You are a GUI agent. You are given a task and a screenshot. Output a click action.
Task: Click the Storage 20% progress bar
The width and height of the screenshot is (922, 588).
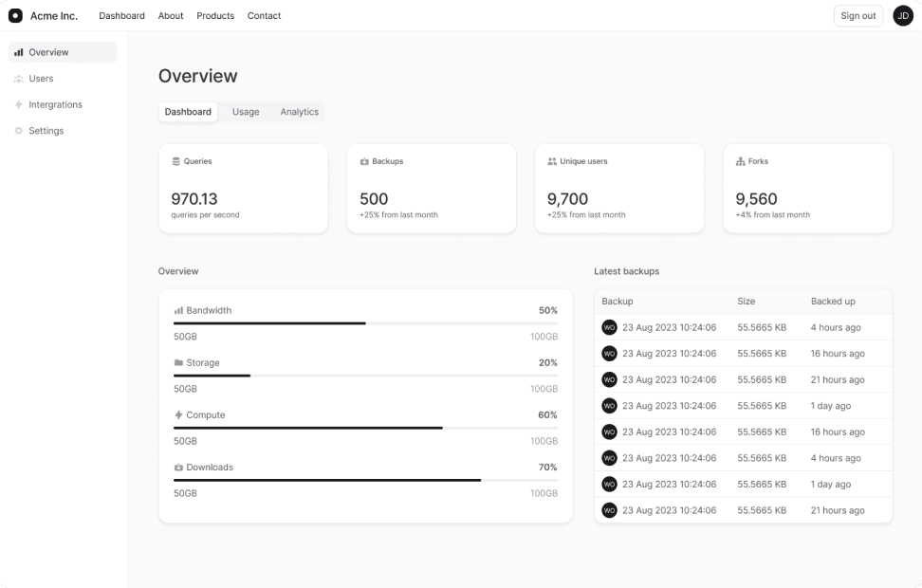366,376
